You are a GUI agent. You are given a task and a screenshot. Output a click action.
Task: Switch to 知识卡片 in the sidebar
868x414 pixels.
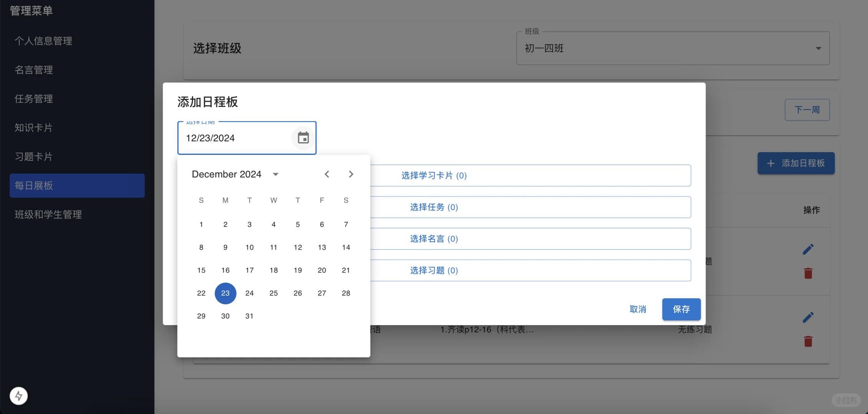click(x=33, y=128)
